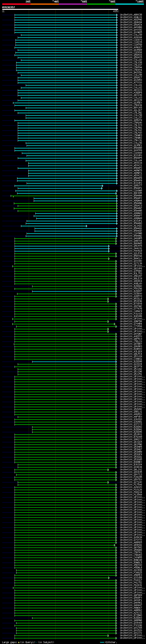Click the cyan alignment bar for UniRef100_A1IKD2
The height and width of the screenshot is (644, 146).
point(54,226)
